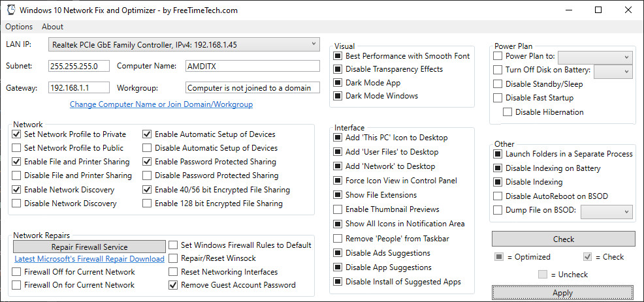Toggle Show File Extensions
The height and width of the screenshot is (302, 644).
(x=338, y=195)
